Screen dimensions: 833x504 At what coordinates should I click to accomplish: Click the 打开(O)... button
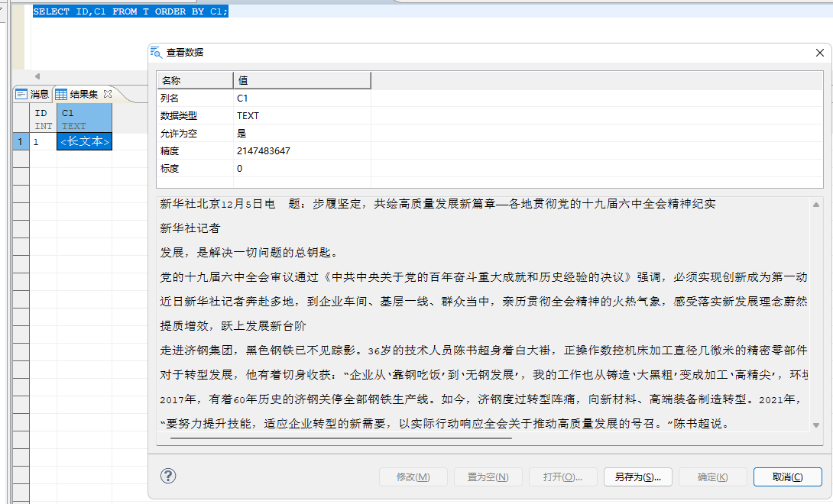562,477
